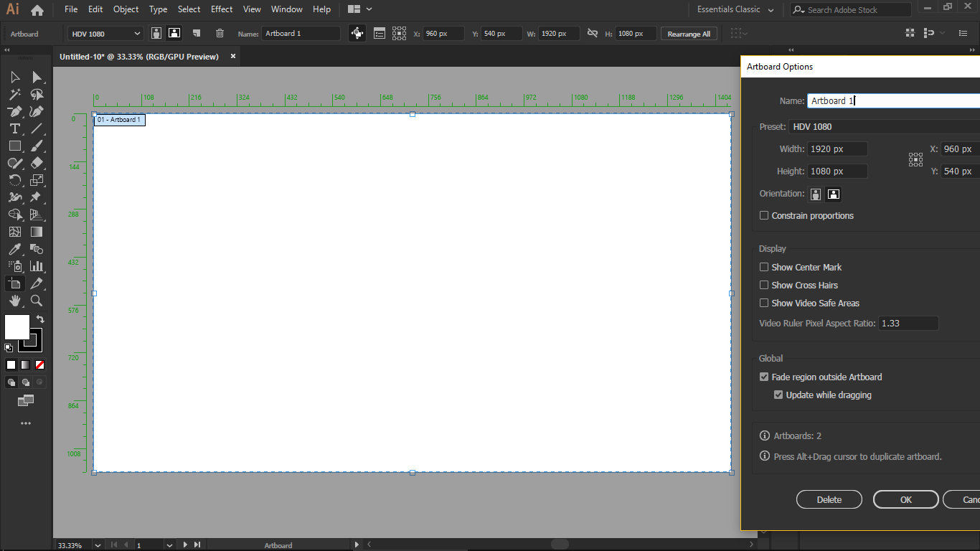
Task: Set landscape orientation in Artboard Options dialog
Action: point(833,194)
